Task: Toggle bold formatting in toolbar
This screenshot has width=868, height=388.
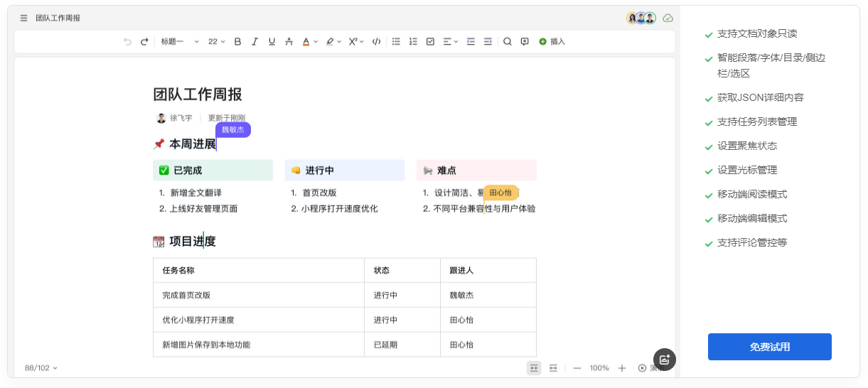Action: pos(237,42)
